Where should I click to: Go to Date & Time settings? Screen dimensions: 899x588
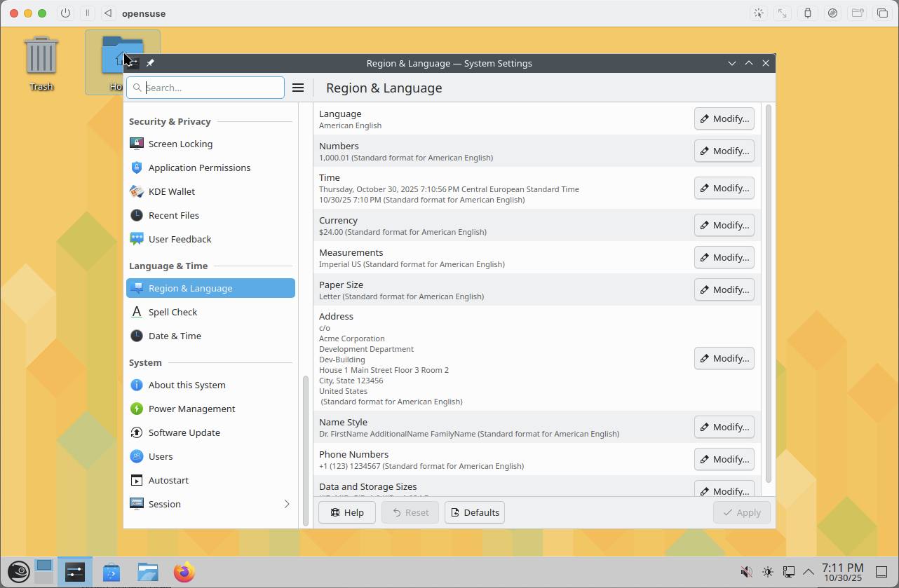click(175, 336)
